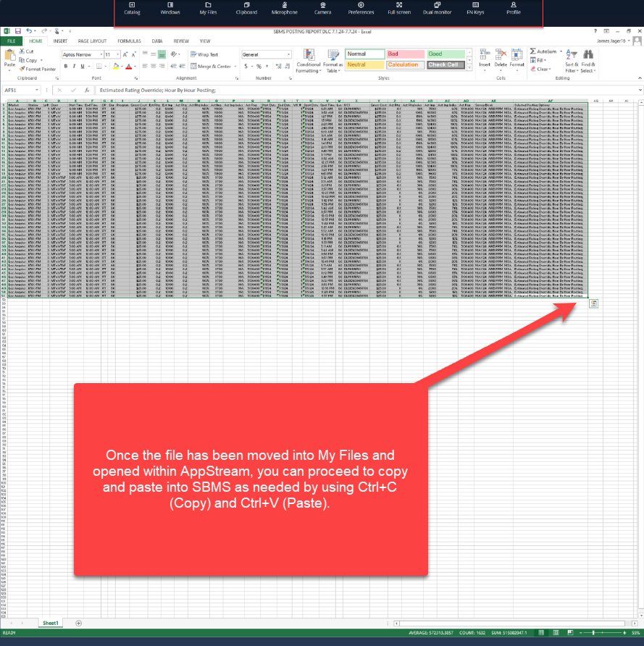
Task: Apply Accounting Number format
Action: tap(246, 67)
